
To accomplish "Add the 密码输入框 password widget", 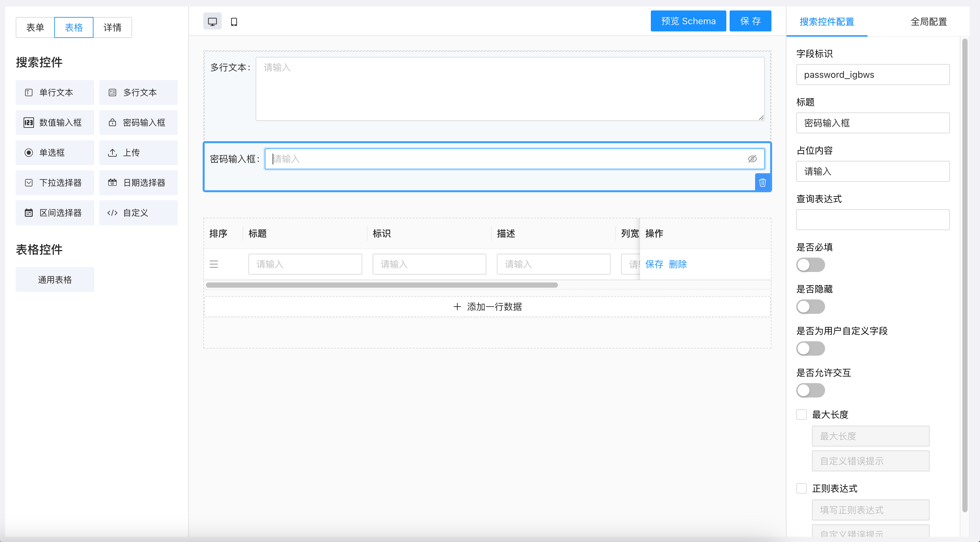I will (x=139, y=123).
